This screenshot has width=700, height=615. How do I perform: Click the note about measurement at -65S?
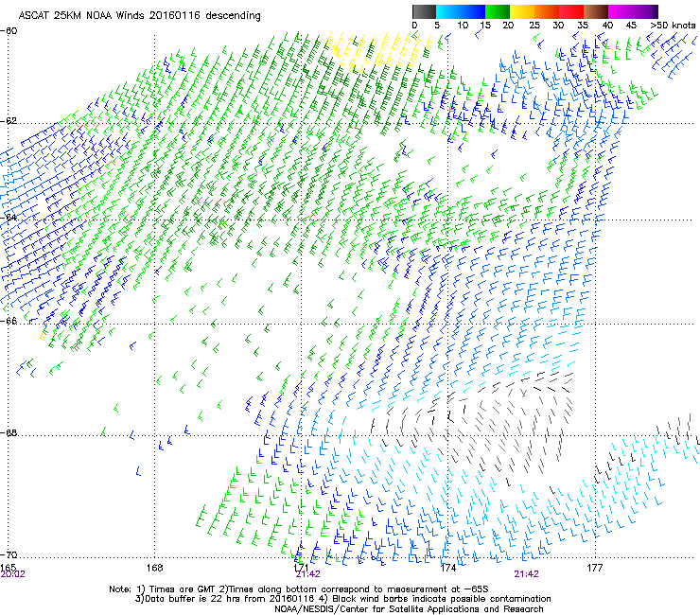(354, 589)
